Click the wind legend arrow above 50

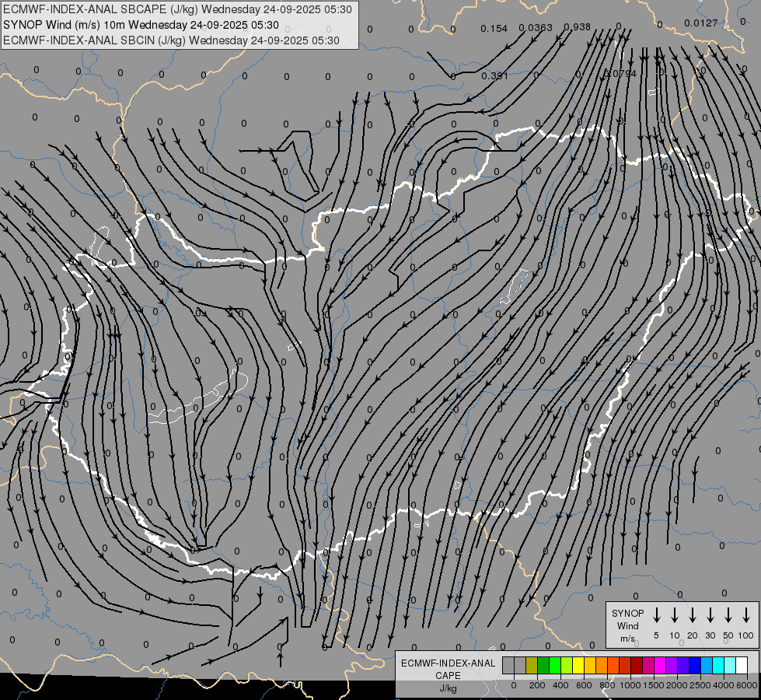[728, 615]
